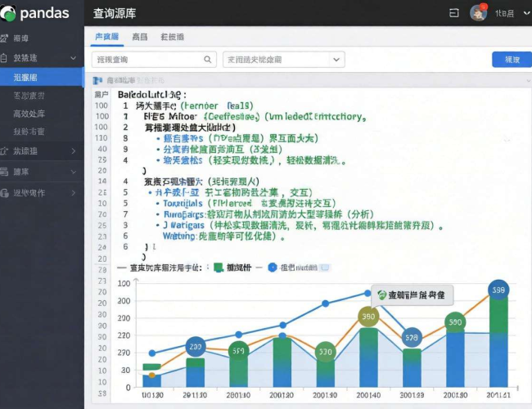Click the blue button at the toolbar's right

(x=512, y=60)
